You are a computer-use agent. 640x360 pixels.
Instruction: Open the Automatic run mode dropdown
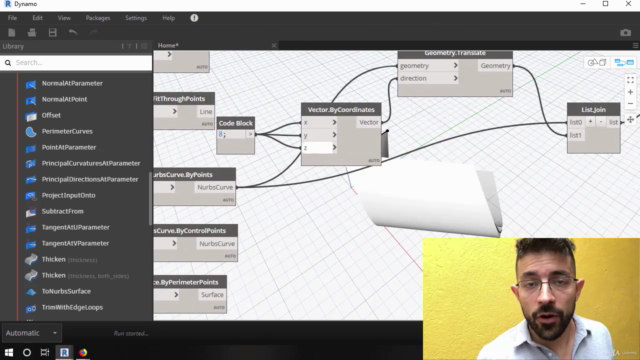[31, 333]
